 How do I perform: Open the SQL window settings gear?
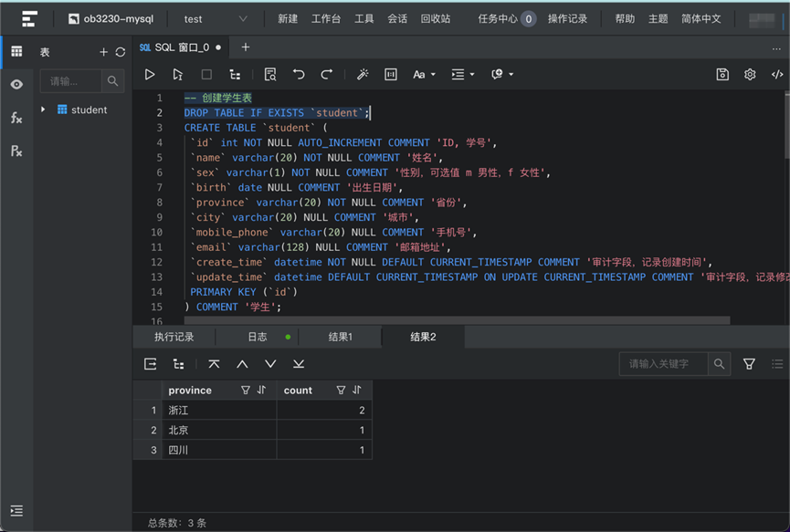coord(750,74)
